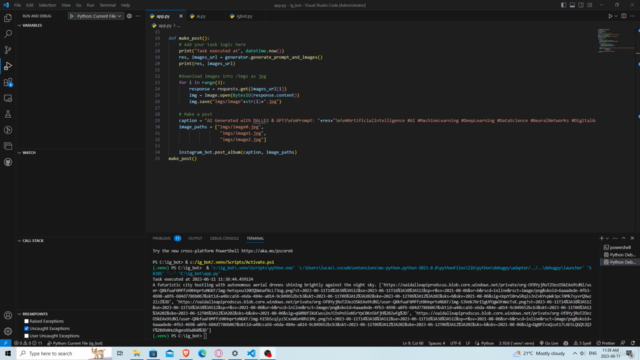Screen dimensions: 640x360
Task: Close the app.py editor tab
Action: coord(181,16)
